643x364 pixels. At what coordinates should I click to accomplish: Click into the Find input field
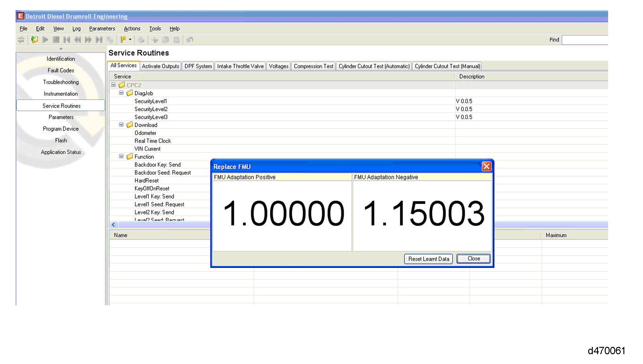(585, 40)
